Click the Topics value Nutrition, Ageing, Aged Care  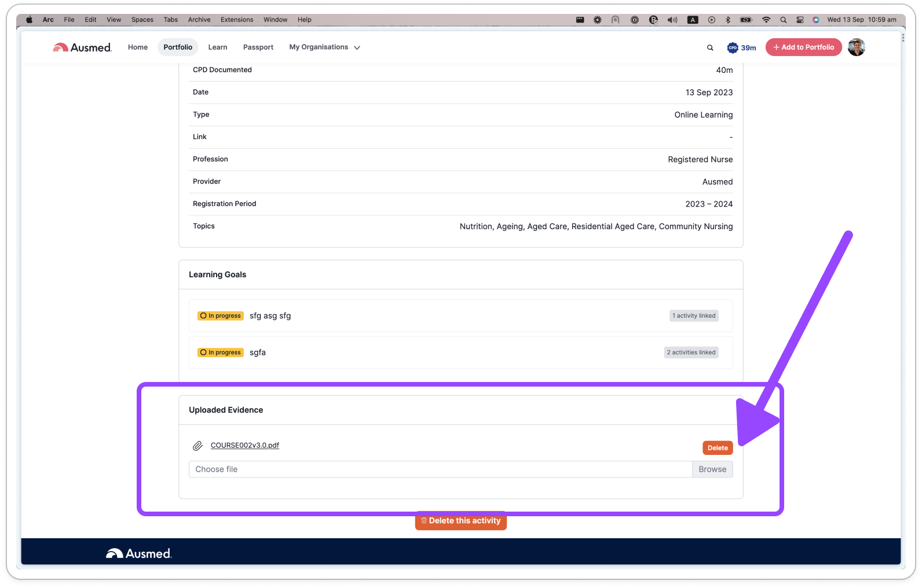point(596,226)
